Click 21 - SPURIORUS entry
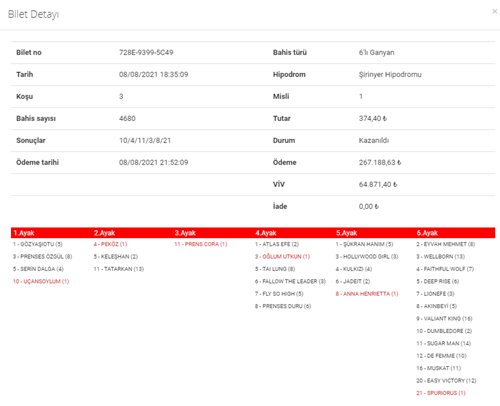Viewport: 500px width, 406px height. [441, 393]
